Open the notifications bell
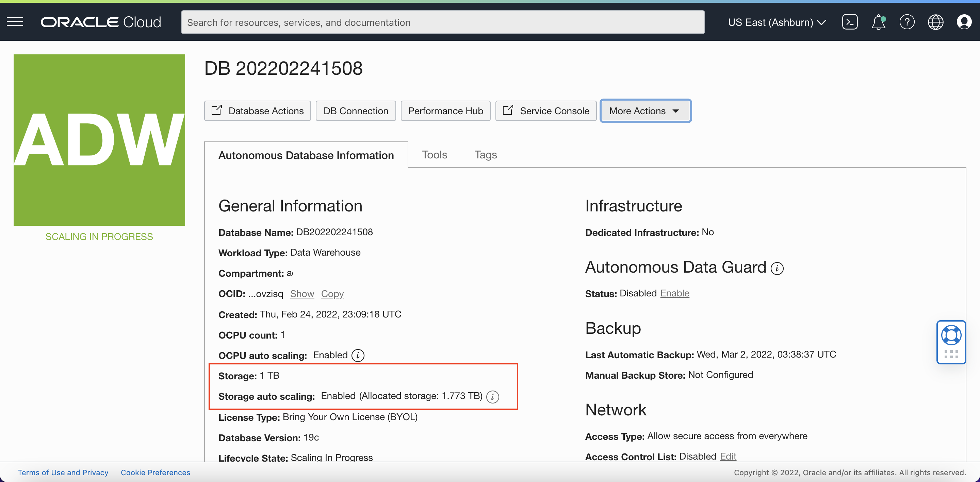Viewport: 980px width, 482px height. 878,22
